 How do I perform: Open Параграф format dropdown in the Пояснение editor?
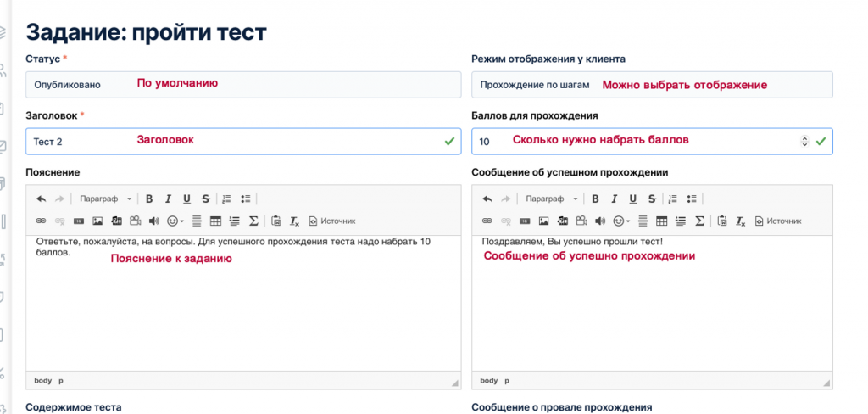click(x=105, y=199)
